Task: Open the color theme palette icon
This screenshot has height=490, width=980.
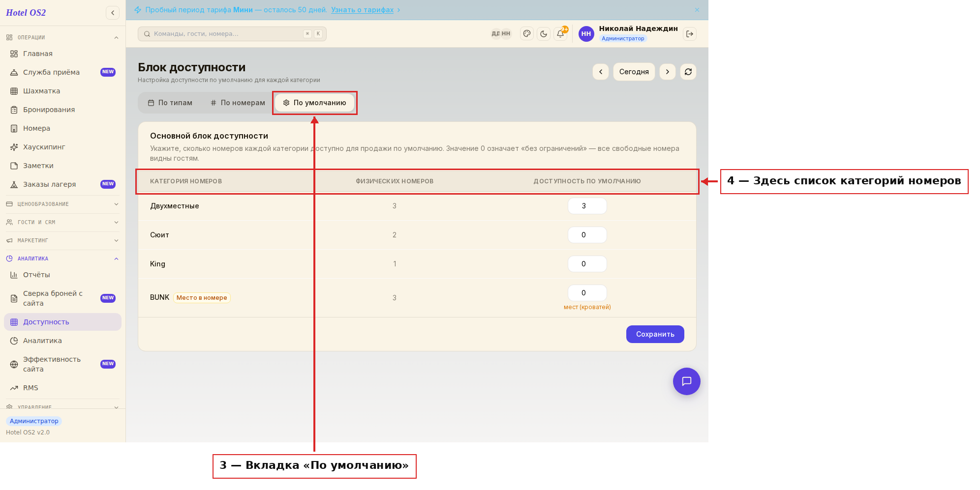Action: [527, 34]
